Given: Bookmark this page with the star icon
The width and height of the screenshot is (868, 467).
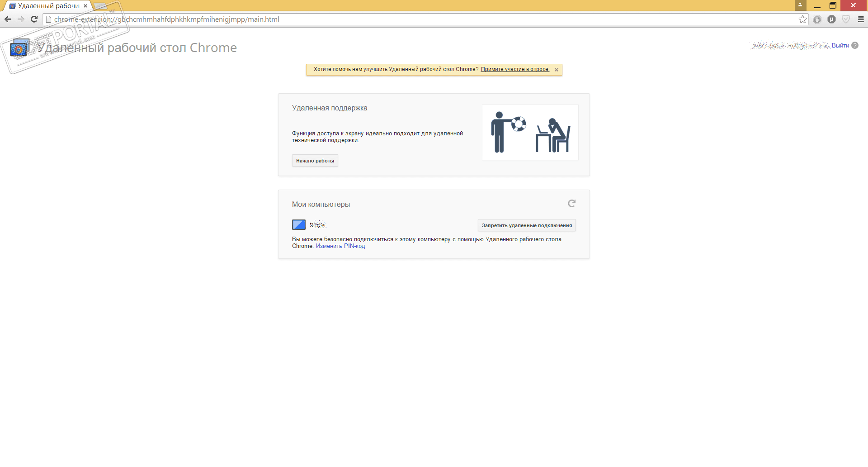Looking at the screenshot, I should [x=803, y=19].
